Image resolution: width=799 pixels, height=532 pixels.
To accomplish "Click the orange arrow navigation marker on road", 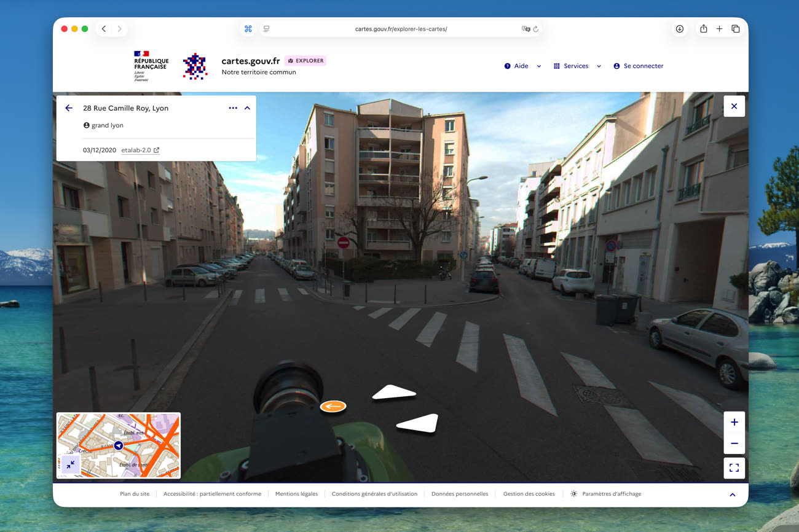I will click(x=333, y=406).
